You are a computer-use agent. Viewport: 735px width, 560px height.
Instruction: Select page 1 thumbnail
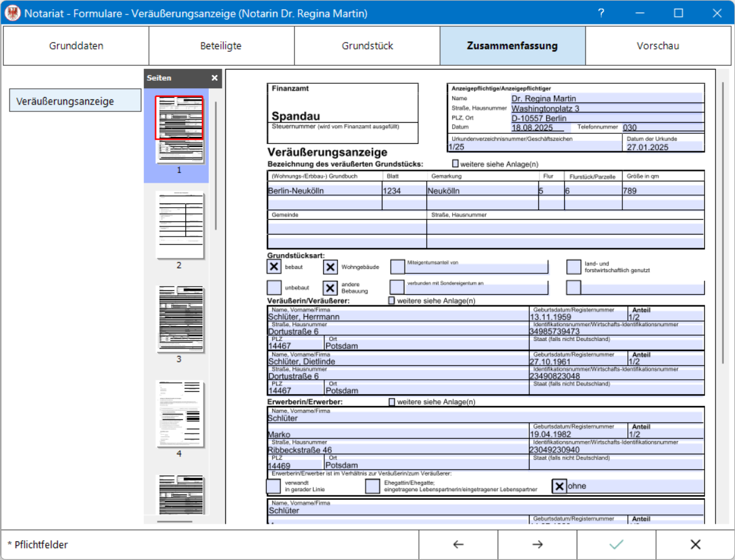pyautogui.click(x=180, y=130)
